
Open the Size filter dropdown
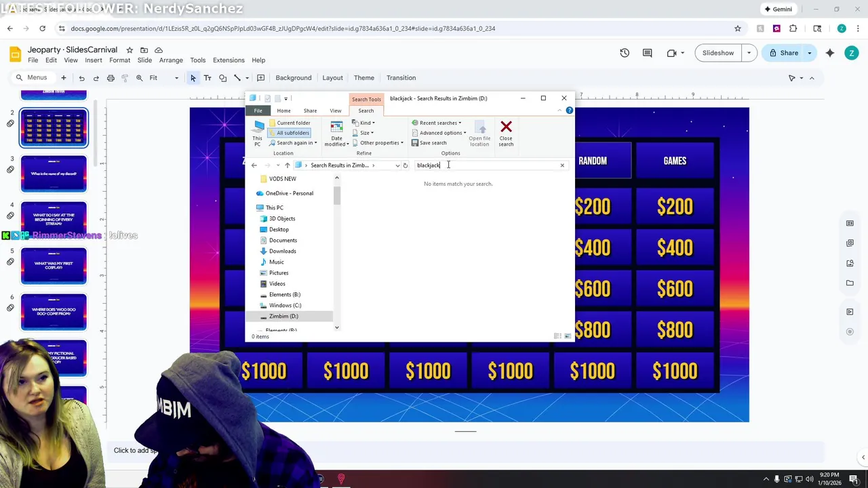point(363,133)
